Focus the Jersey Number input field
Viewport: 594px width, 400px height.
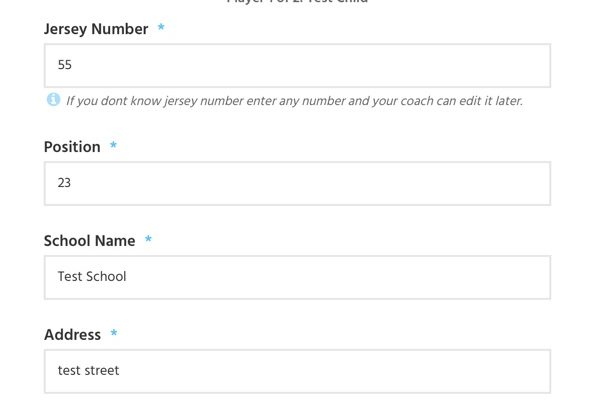pos(297,66)
